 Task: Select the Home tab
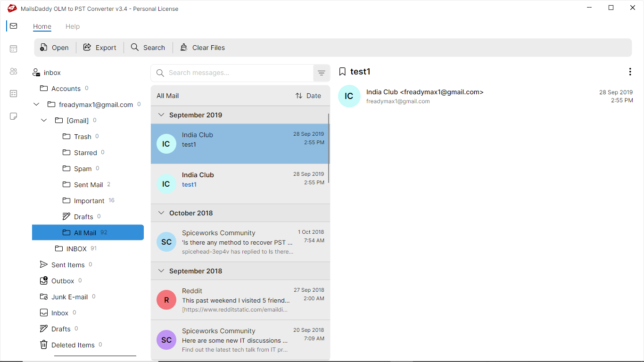tap(42, 26)
